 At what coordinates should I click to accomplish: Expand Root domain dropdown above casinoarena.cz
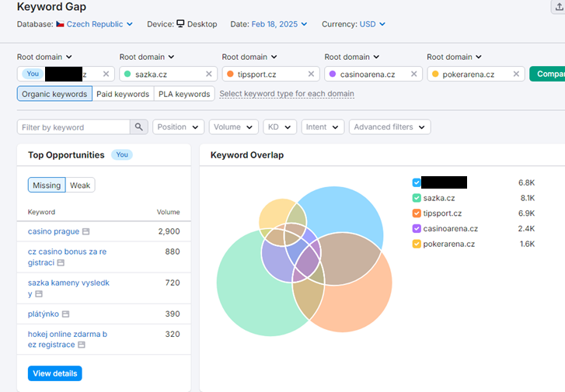pos(352,57)
